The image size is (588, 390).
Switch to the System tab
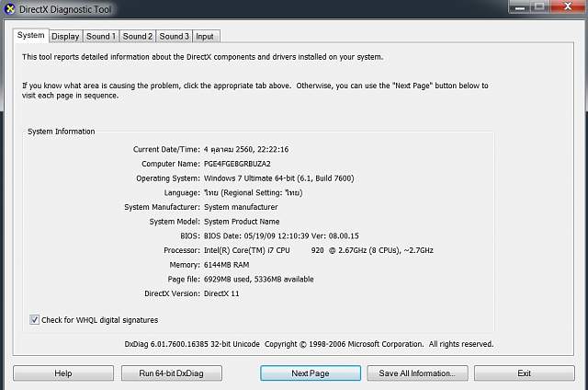[30, 35]
